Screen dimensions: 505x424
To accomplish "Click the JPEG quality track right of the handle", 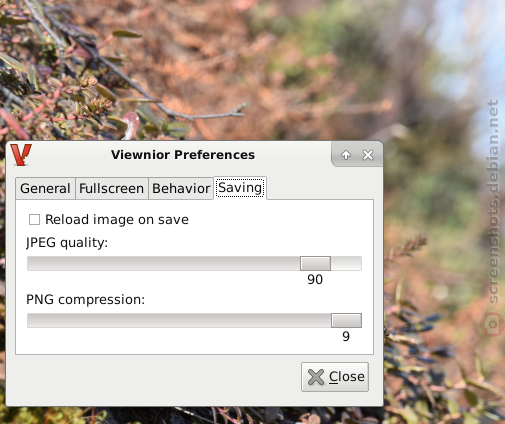I will [346, 263].
